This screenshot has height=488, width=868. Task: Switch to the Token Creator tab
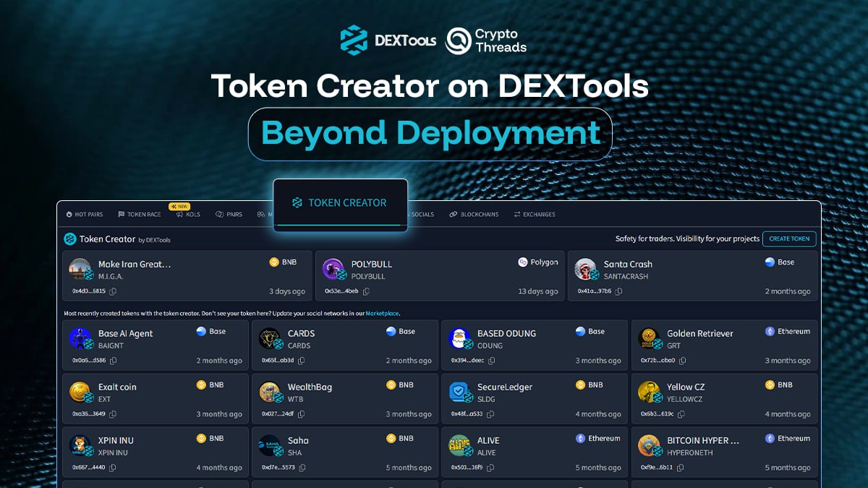click(x=340, y=203)
